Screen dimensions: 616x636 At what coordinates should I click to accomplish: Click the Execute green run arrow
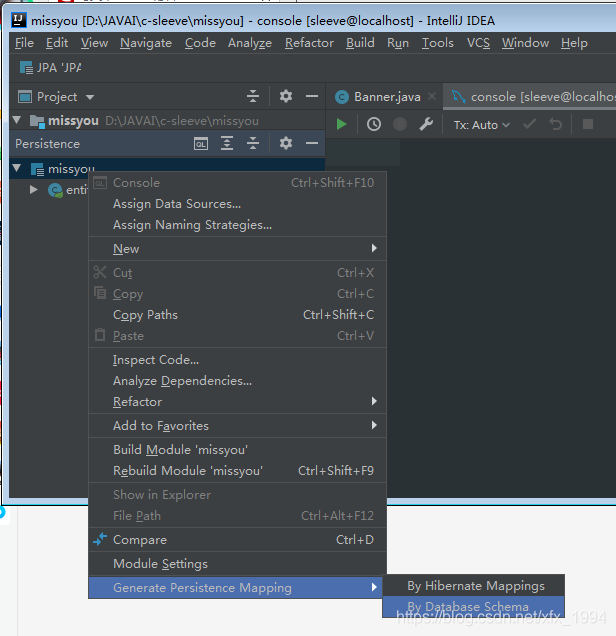pos(341,124)
